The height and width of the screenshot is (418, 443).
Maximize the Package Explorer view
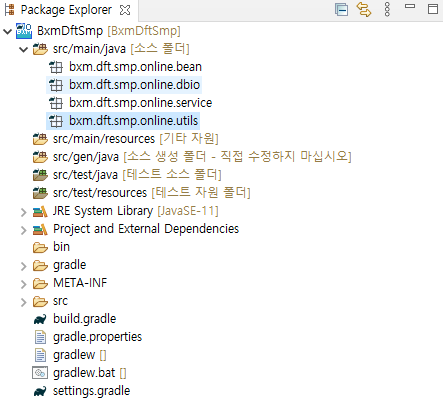[433, 9]
